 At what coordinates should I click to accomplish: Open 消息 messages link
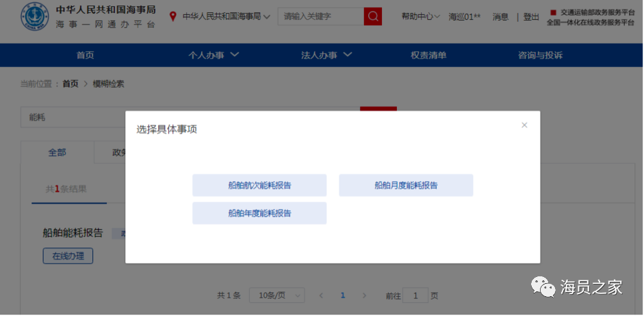click(500, 17)
